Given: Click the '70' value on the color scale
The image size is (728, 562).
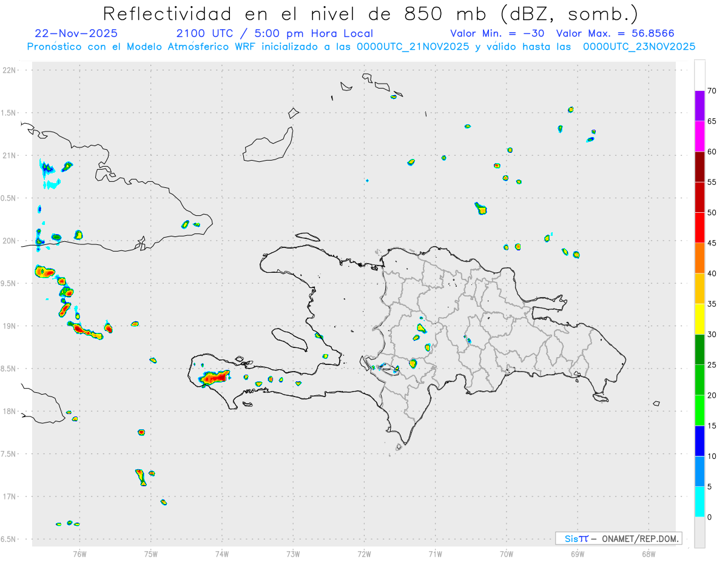Looking at the screenshot, I should 712,91.
